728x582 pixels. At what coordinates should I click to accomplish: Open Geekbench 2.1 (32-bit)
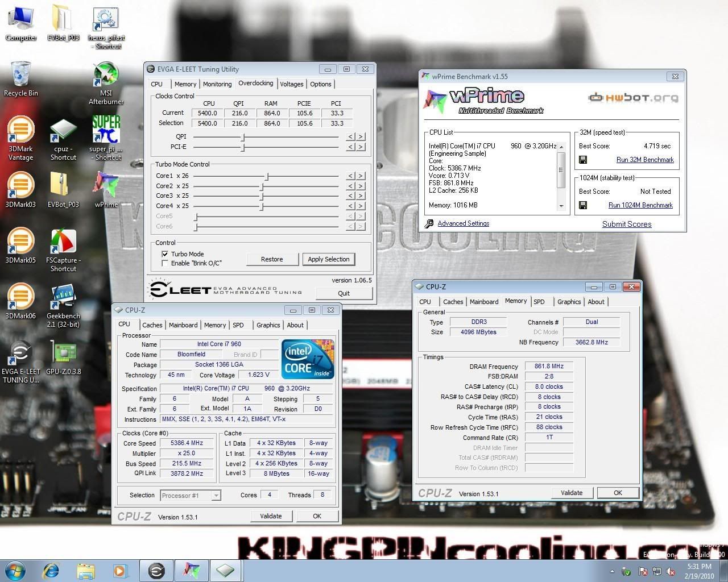tap(63, 306)
